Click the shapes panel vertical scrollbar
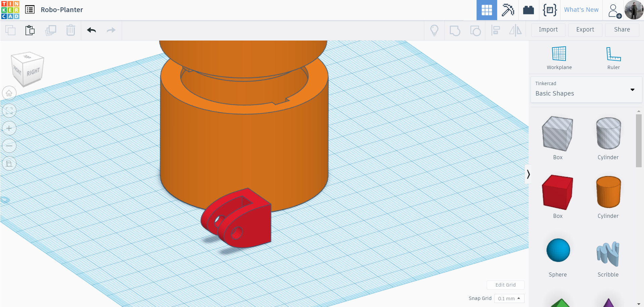The image size is (644, 307). tap(639, 141)
